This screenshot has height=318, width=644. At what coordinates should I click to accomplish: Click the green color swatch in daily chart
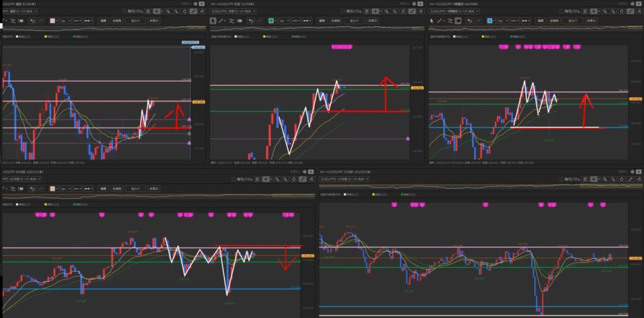click(271, 21)
